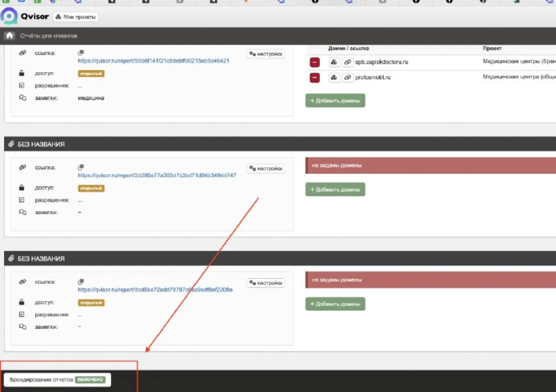Open the report link ending in 349dd747
Screen dimensions: 556x392
tap(157, 175)
